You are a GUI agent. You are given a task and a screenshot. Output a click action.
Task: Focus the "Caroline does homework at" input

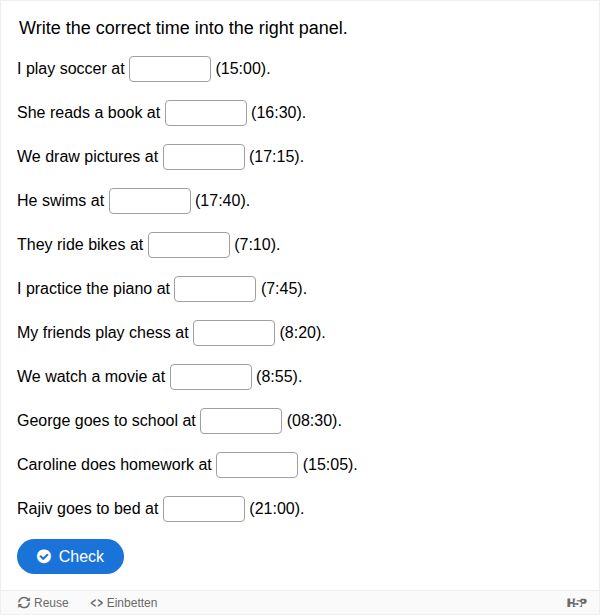256,465
